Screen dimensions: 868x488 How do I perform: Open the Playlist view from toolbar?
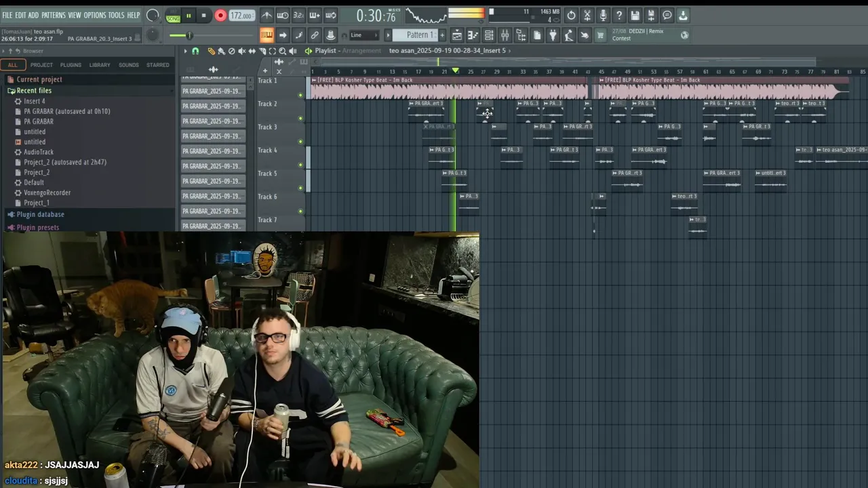coord(457,35)
